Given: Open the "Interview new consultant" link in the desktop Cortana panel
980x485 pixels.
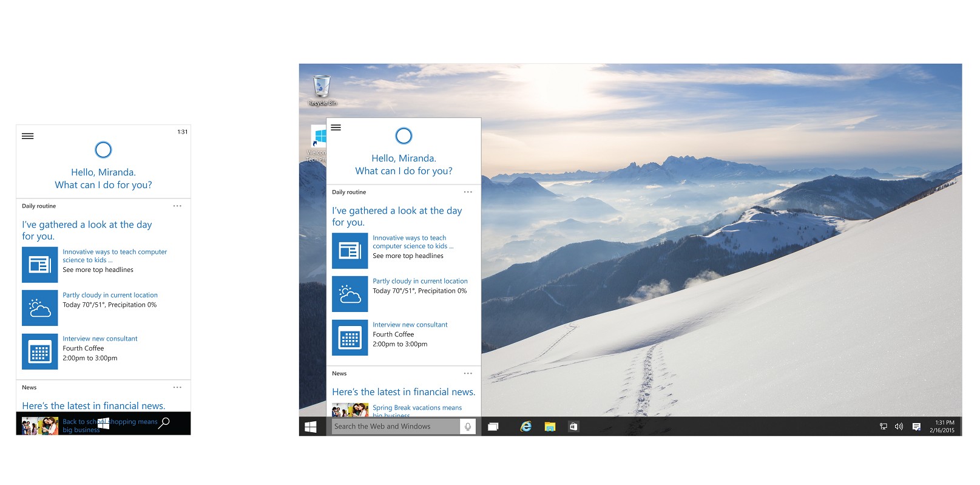Looking at the screenshot, I should click(x=410, y=325).
